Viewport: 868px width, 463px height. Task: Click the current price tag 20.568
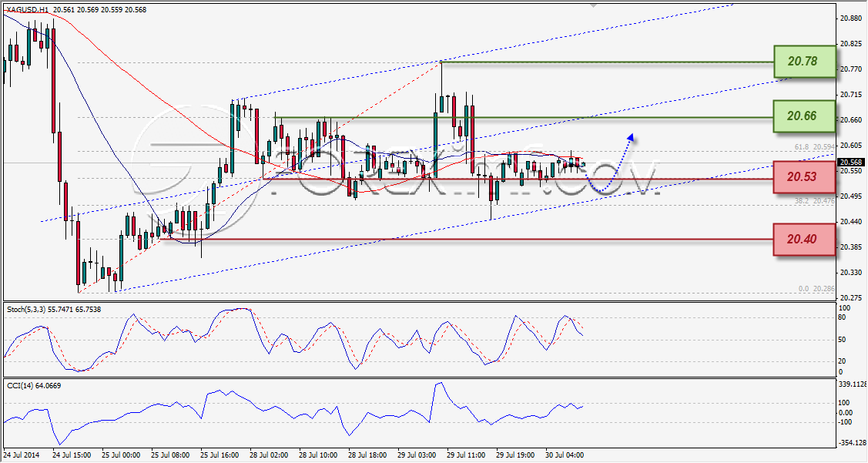click(851, 163)
